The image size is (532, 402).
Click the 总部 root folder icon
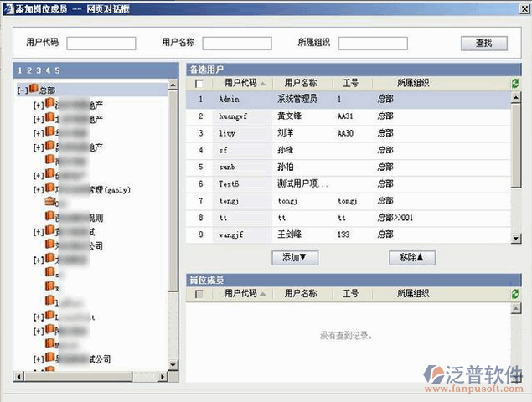[34, 90]
